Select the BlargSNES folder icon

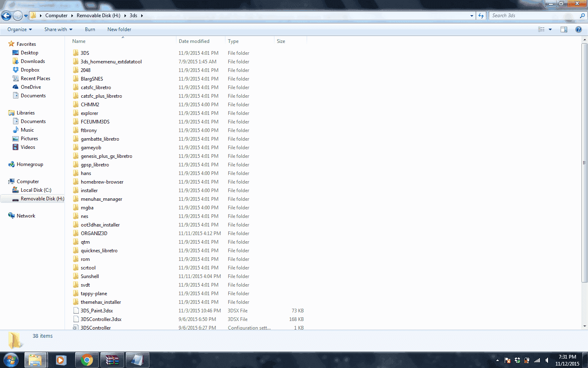76,79
